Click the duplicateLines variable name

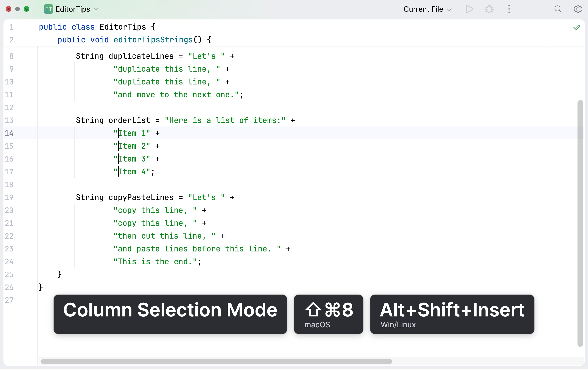pos(141,56)
